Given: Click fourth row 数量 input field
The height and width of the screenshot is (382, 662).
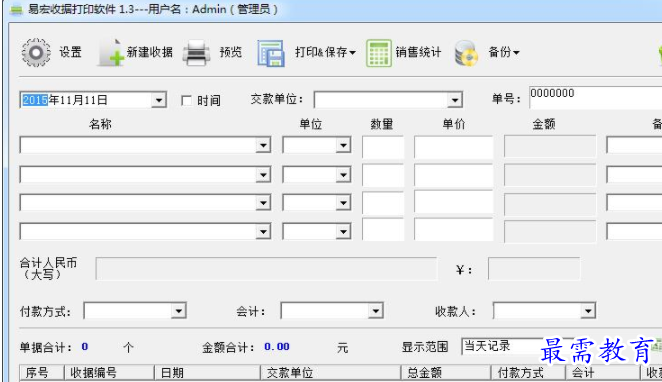Looking at the screenshot, I should pyautogui.click(x=383, y=230).
